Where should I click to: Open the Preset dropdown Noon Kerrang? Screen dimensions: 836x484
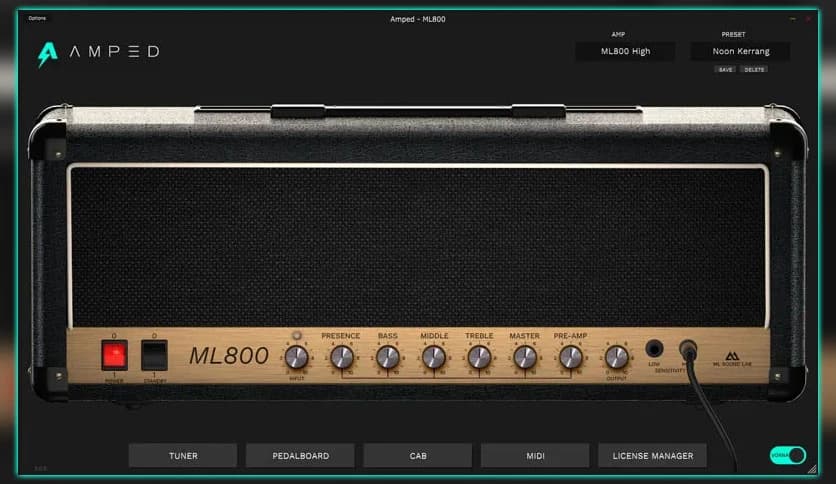(x=741, y=51)
